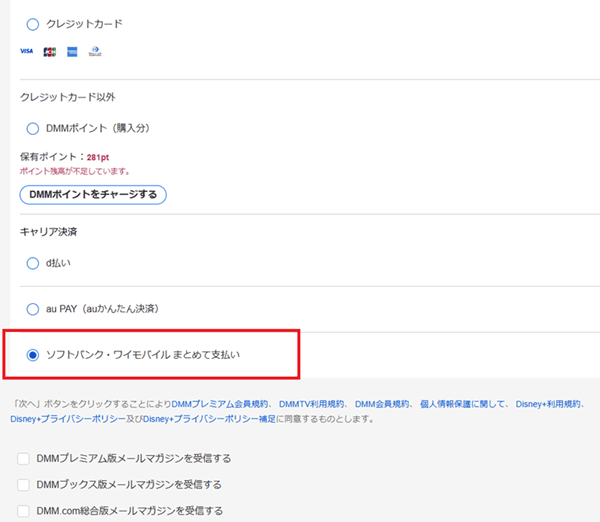The image size is (600, 522).
Task: Check DMMブックス版メールマガジンを受信する
Action: [23, 484]
